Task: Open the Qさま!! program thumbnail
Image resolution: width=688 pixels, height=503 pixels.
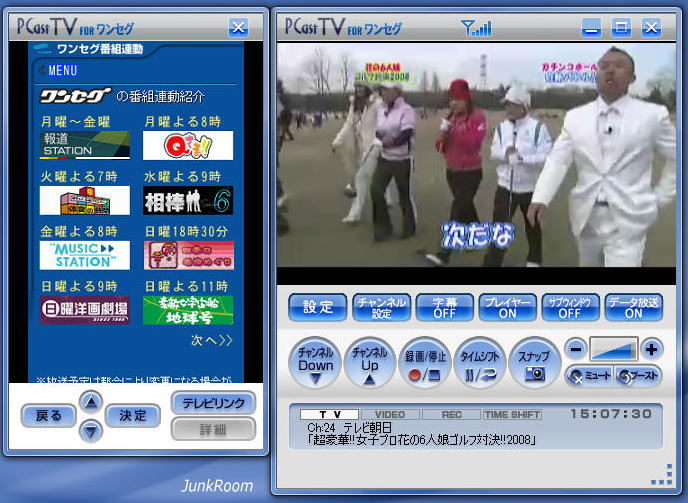Action: (x=188, y=145)
